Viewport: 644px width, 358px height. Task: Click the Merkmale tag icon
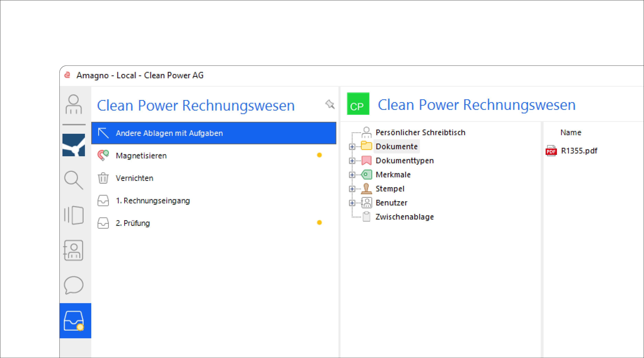pos(366,174)
